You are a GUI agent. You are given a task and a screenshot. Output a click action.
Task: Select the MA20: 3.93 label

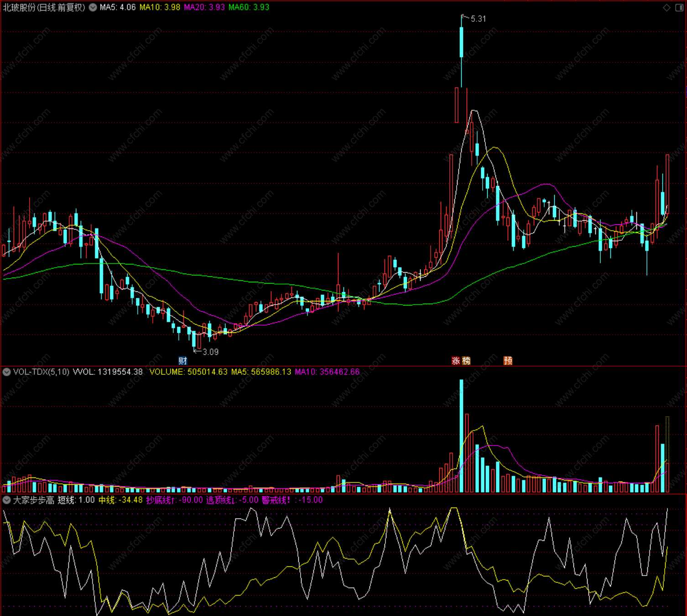pyautogui.click(x=204, y=7)
